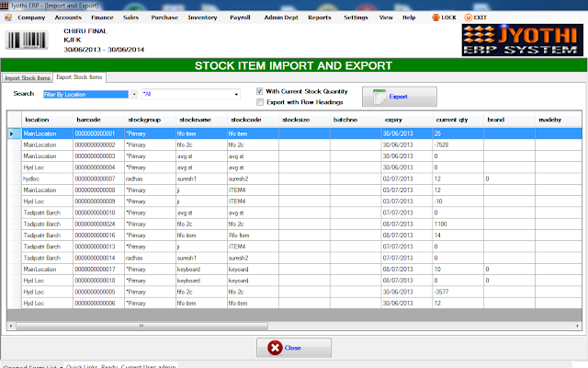The image size is (588, 368).
Task: Click the Company menu icon
Action: coord(8,17)
